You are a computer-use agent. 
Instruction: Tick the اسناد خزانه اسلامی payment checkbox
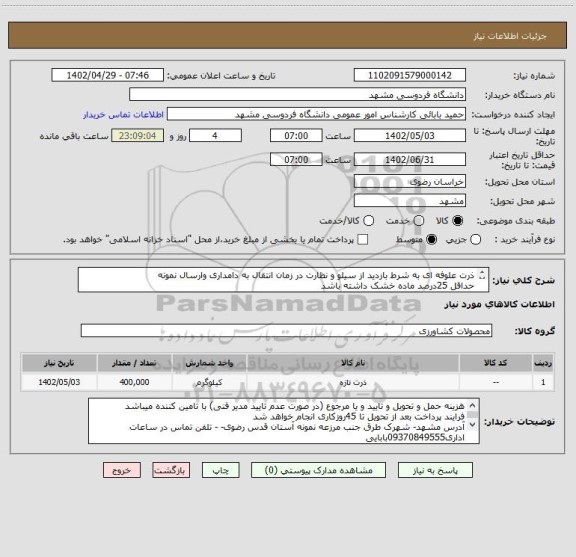pyautogui.click(x=363, y=240)
